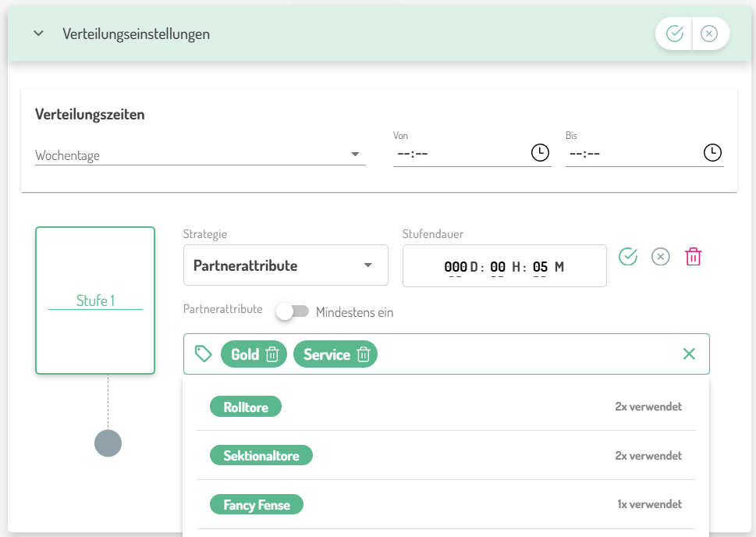Remove the Service attribute tag
The height and width of the screenshot is (537, 756).
point(364,354)
